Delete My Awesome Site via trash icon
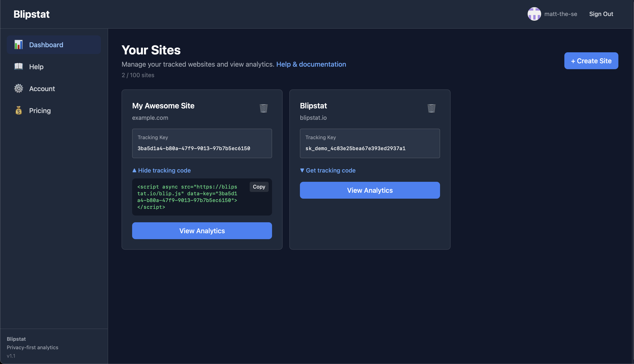Viewport: 634px width, 364px height. pos(263,108)
